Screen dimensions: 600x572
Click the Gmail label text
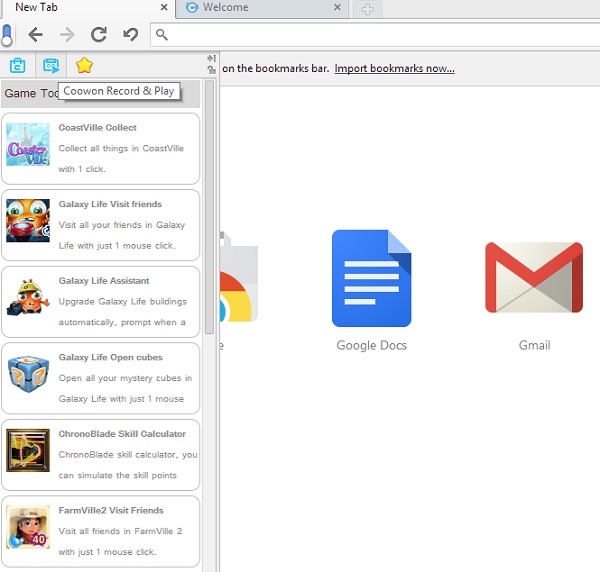pyautogui.click(x=534, y=345)
